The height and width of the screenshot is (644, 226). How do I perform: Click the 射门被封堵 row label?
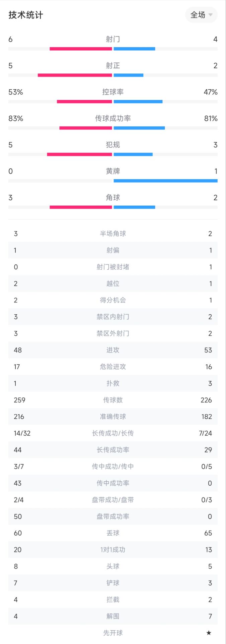113,267
